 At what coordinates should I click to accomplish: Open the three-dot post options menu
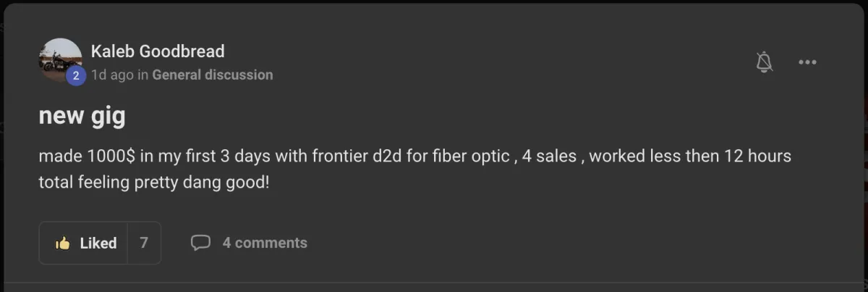pos(807,62)
